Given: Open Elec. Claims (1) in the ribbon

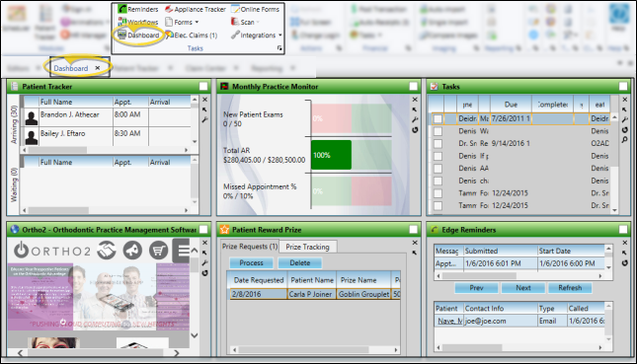Looking at the screenshot, I should click(x=191, y=36).
